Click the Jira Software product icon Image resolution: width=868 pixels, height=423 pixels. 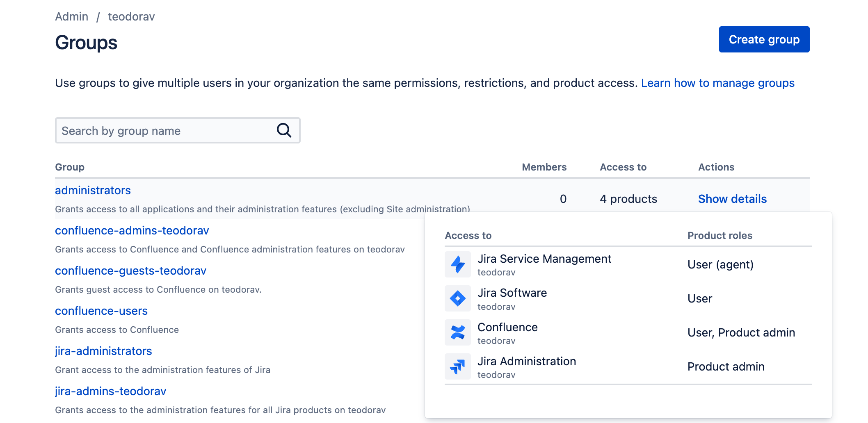457,298
